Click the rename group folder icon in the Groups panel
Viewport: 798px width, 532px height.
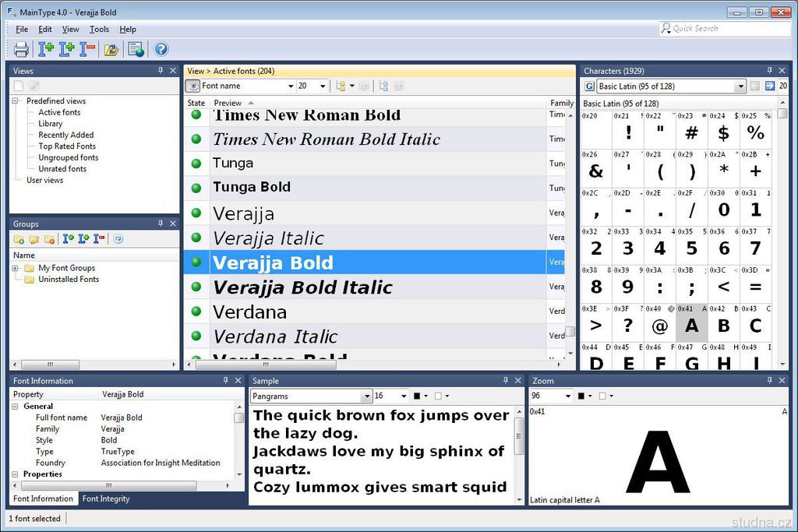click(x=34, y=239)
